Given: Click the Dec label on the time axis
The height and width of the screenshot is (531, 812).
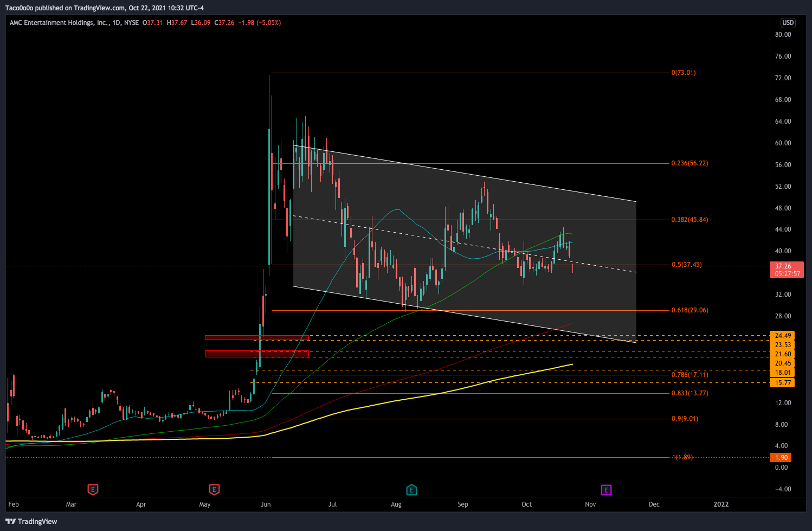Looking at the screenshot, I should pyautogui.click(x=654, y=504).
